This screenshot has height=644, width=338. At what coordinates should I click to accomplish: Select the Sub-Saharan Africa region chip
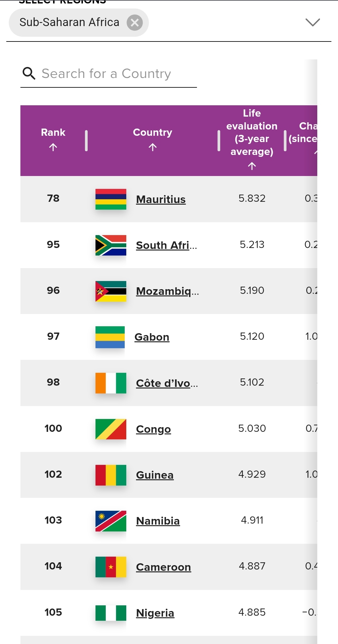(69, 23)
